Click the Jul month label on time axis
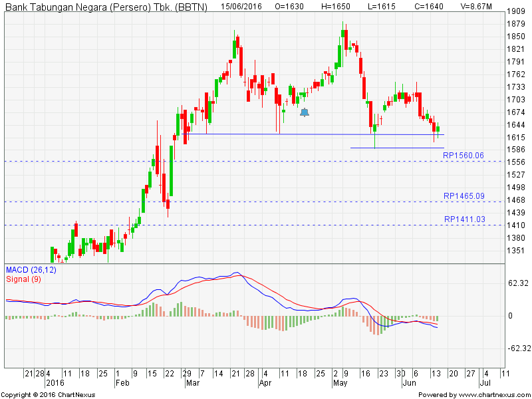This screenshot has height=399, width=532. point(485,383)
